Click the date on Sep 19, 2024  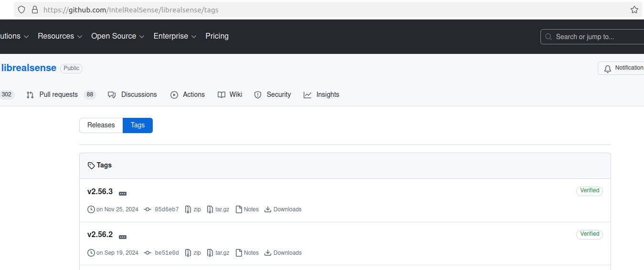(x=117, y=253)
